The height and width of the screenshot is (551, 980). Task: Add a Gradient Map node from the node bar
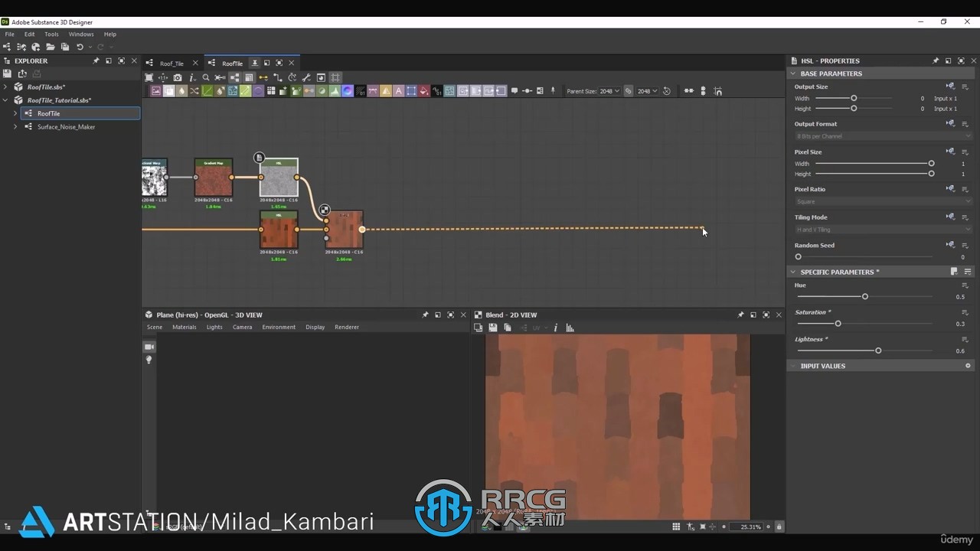pyautogui.click(x=297, y=91)
